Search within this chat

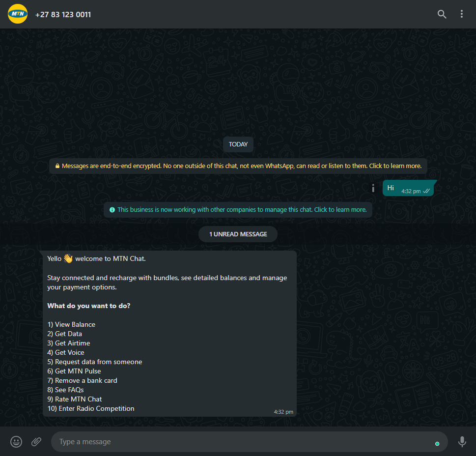tap(442, 14)
